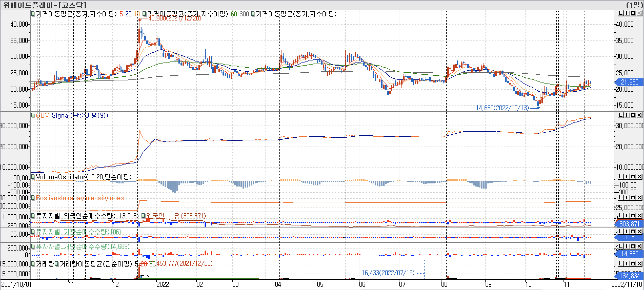Click the 거래량이동평균(단순이평) label
Screen dimensions: 644x290
[x=96, y=264]
